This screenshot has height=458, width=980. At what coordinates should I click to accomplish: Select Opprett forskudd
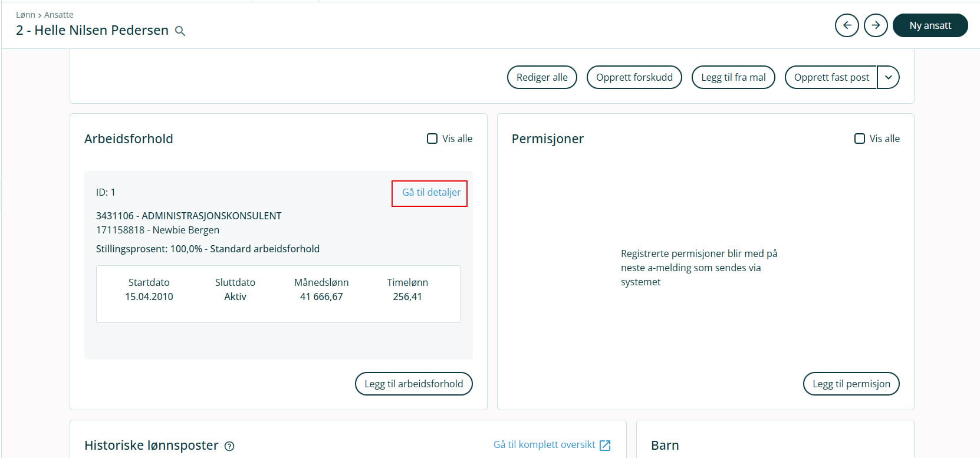pyautogui.click(x=634, y=77)
